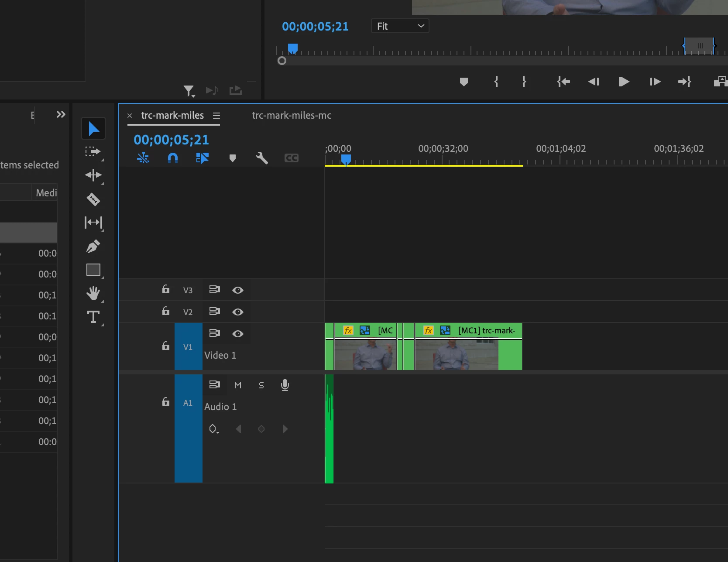Click the Lift button in Program Monitor
Viewport: 728px width, 562px height.
(721, 82)
